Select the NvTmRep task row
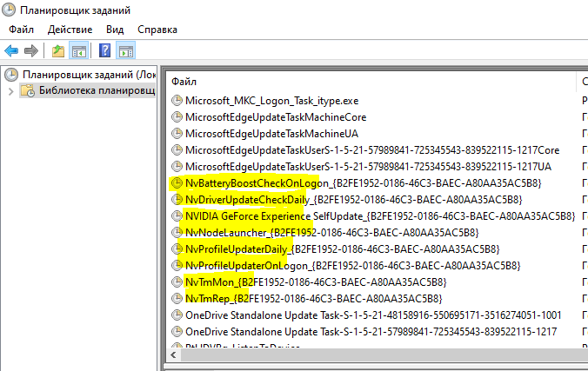588x371 pixels. (x=314, y=298)
